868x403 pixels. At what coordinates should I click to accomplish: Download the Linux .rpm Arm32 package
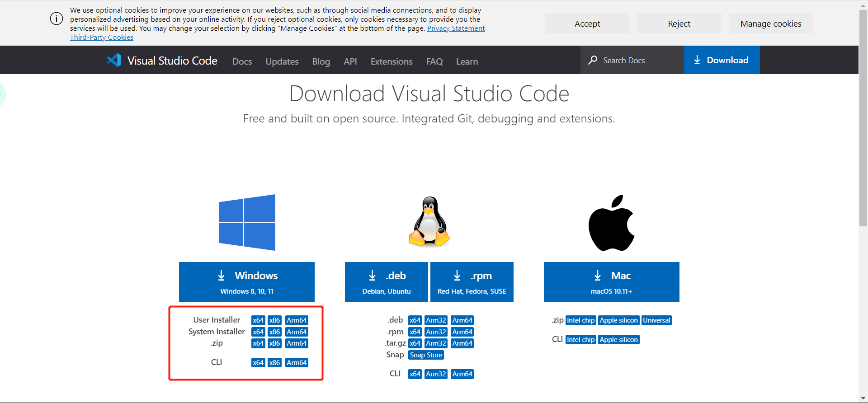436,332
